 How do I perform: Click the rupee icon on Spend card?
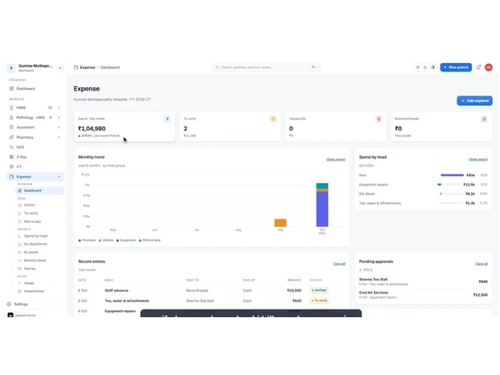pos(167,119)
